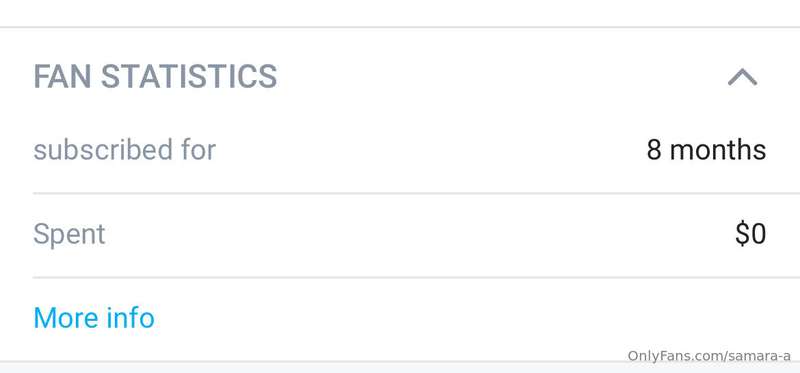The image size is (800, 373).
Task: Click the digit '8' in subscription duration
Action: click(x=654, y=151)
